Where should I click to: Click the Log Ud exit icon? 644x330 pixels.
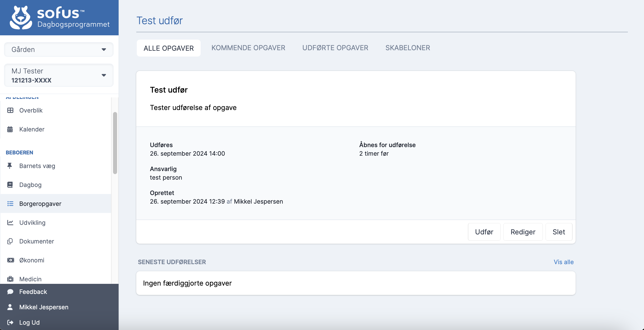pyautogui.click(x=10, y=322)
